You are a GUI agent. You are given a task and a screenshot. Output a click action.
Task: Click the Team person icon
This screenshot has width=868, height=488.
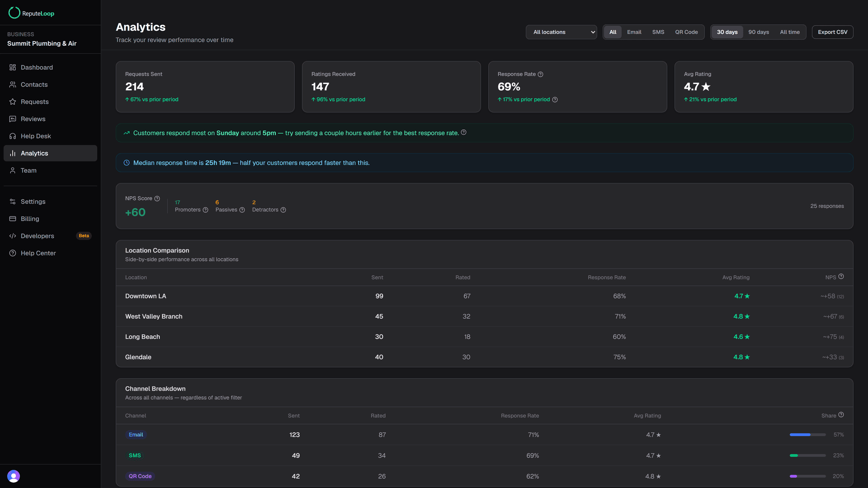tap(13, 170)
